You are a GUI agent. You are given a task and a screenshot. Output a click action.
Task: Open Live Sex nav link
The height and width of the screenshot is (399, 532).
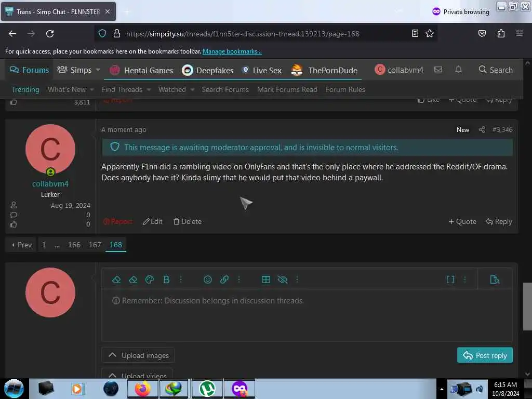point(262,70)
